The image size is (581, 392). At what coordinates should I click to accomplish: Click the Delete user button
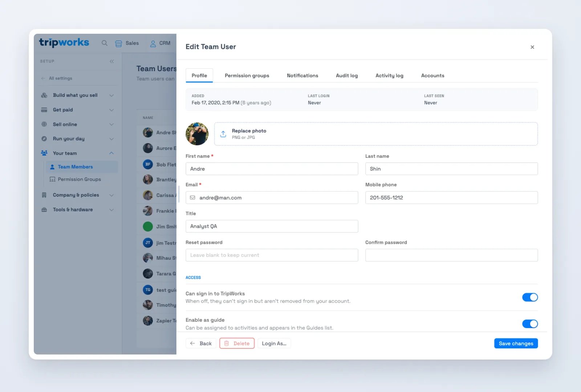(237, 343)
